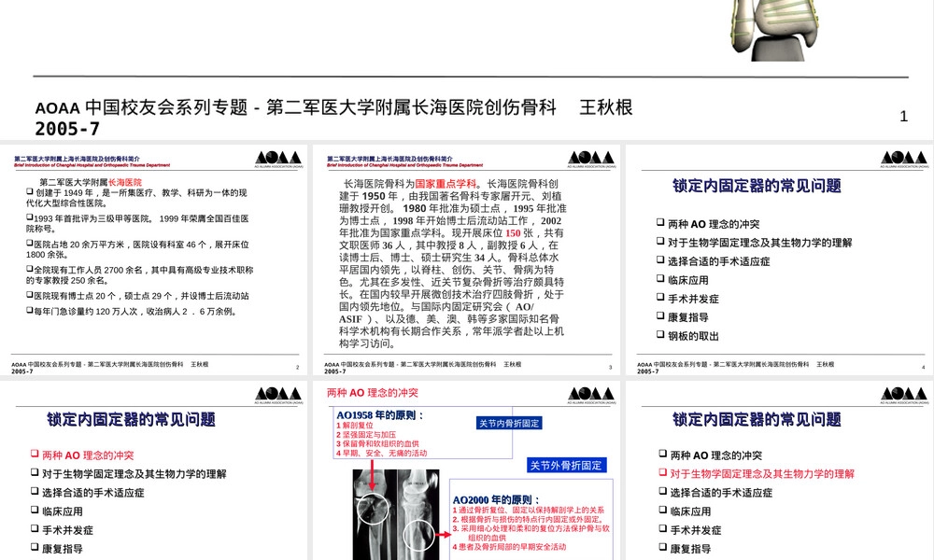Click the large AOAA 中国校友会系列专题 footer on slide 1
Image resolution: width=934 pixels, height=560 pixels.
pos(333,107)
